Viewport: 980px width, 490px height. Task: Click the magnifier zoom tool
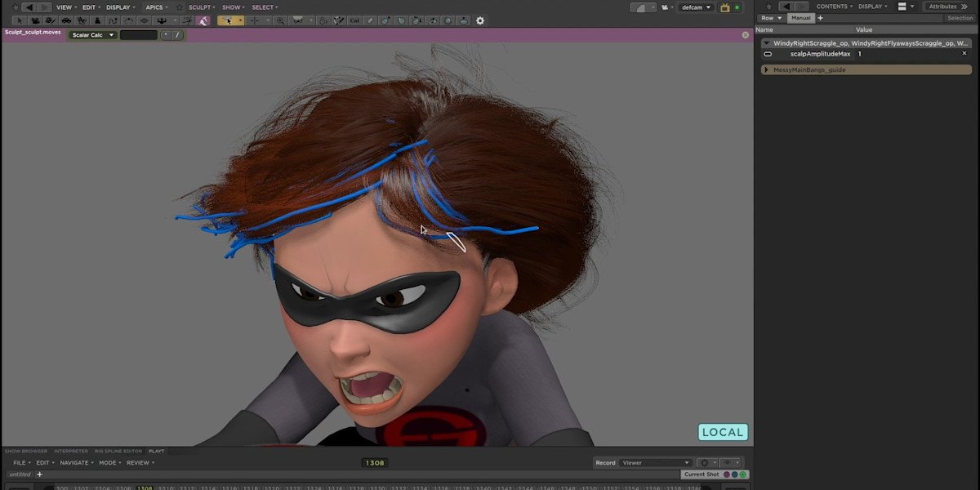(x=281, y=20)
